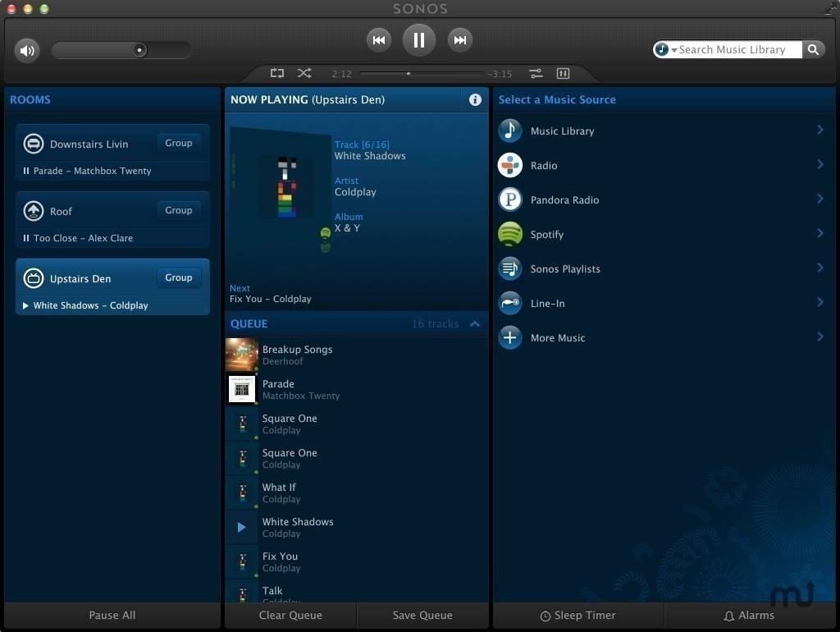Skip to the next track
The height and width of the screenshot is (632, 840).
click(x=460, y=40)
